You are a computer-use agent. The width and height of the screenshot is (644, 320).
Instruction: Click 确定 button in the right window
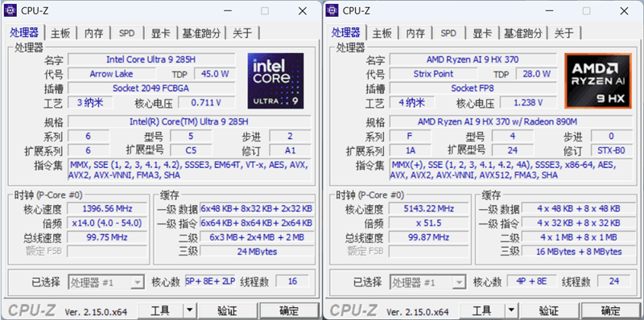point(611,310)
